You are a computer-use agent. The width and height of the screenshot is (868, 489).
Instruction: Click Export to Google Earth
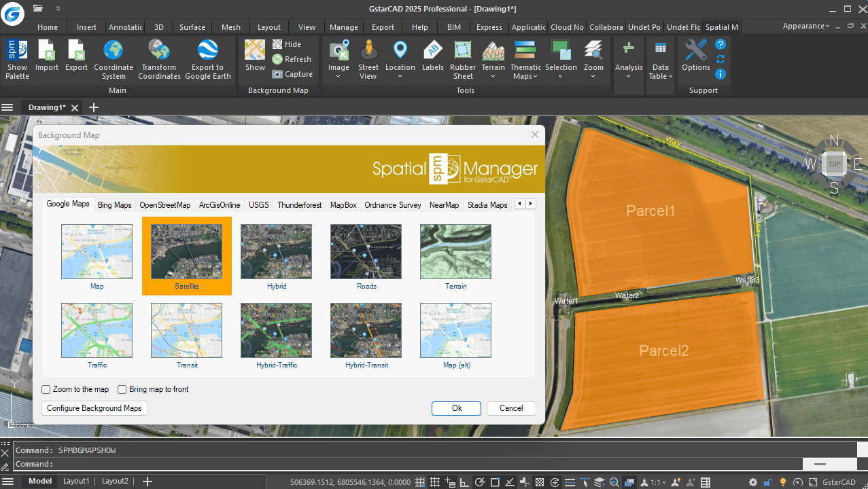[207, 59]
